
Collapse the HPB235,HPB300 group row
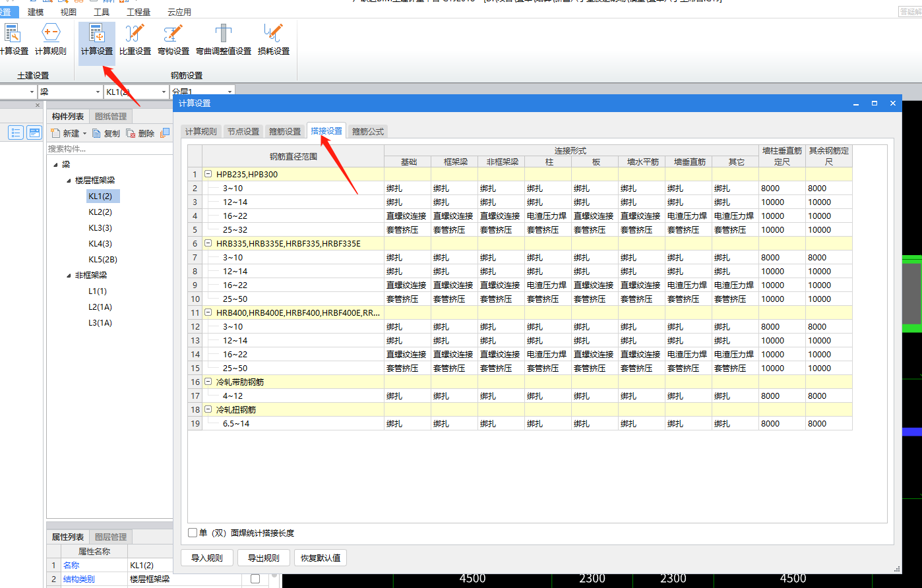[x=208, y=175]
